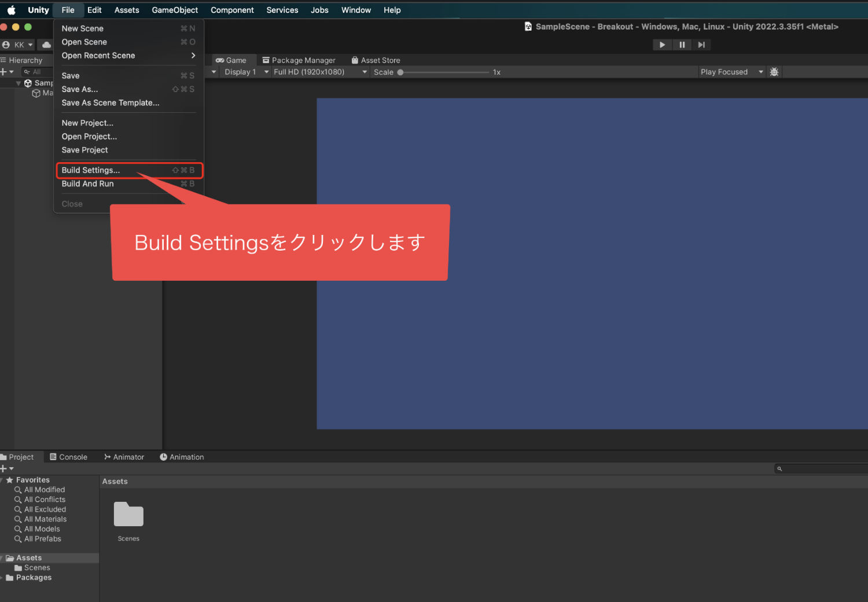Click the Project search field

[x=821, y=469]
